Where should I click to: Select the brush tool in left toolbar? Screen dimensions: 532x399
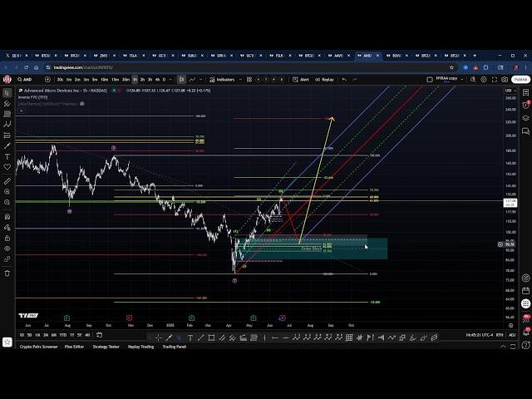pos(7,146)
